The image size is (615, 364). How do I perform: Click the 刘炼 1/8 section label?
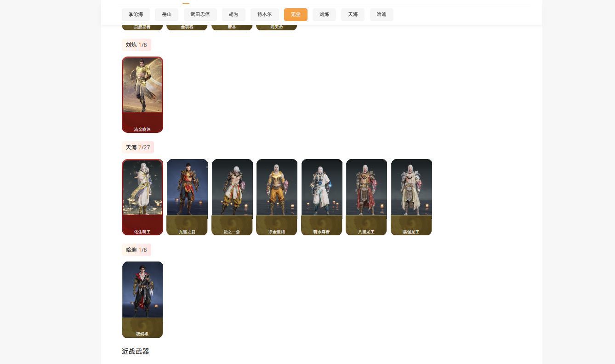point(136,45)
